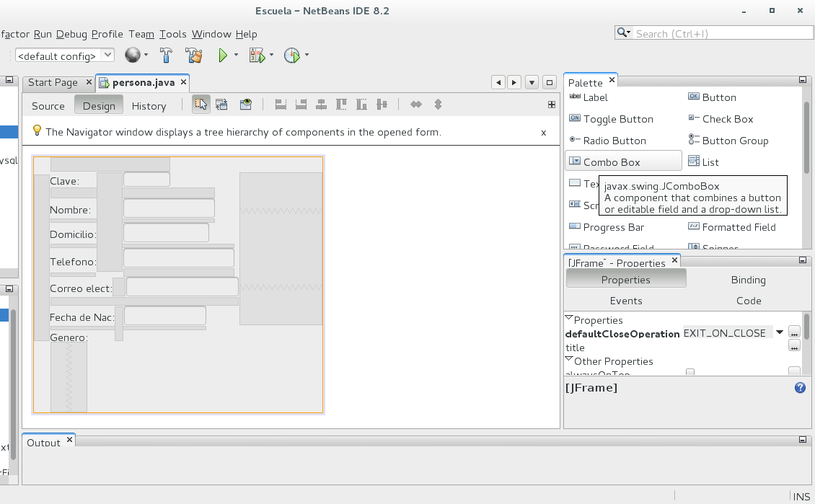This screenshot has height=504, width=815.
Task: Open defaultCloseOperation dropdown arrow
Action: [x=779, y=333]
